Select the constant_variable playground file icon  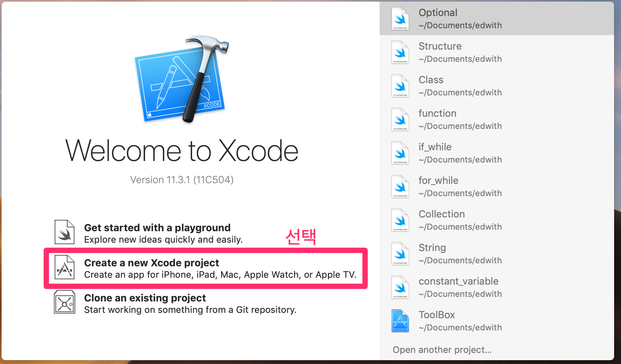(x=400, y=287)
